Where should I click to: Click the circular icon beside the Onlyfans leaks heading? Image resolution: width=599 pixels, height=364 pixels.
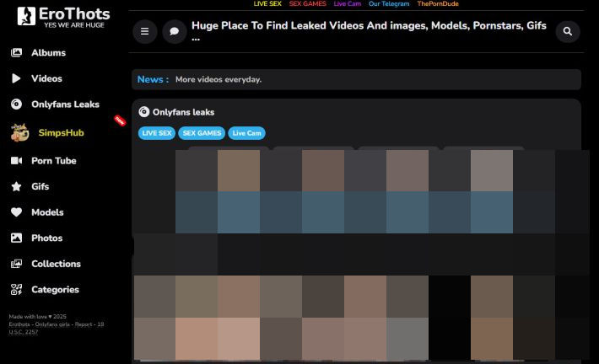(x=143, y=112)
